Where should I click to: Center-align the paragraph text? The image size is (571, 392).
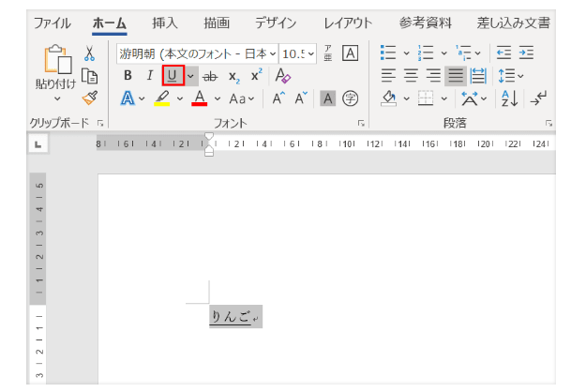coord(411,76)
